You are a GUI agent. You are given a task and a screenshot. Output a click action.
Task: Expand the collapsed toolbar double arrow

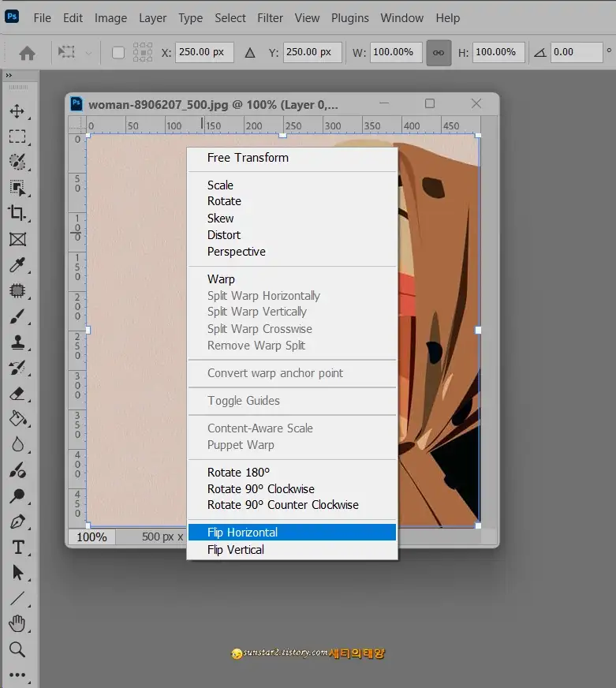pos(9,76)
